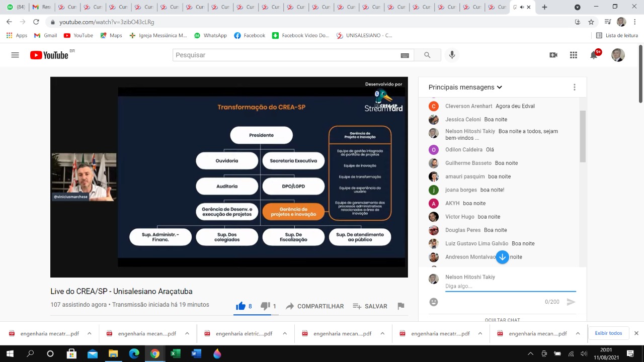The image size is (644, 362).
Task: Open the Create video camera icon
Action: [553, 55]
